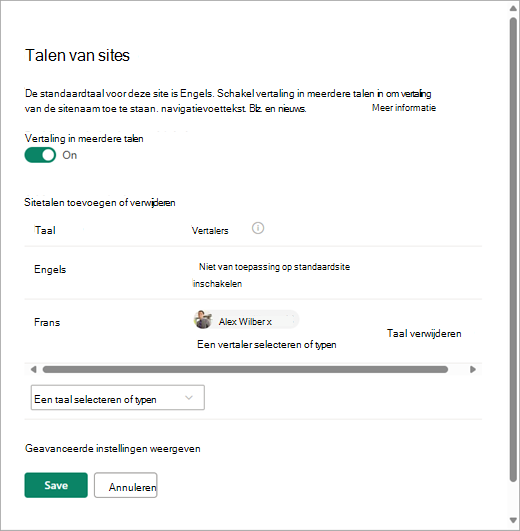Click the horizontal scrollbar right arrow
Screen dimensions: 520x531
[473, 369]
